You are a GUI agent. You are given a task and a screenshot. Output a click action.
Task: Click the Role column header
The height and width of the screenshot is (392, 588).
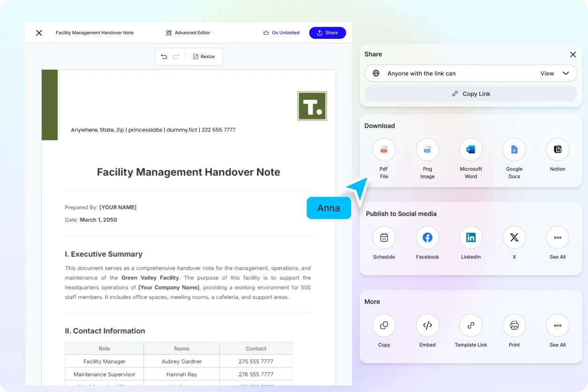(x=104, y=348)
